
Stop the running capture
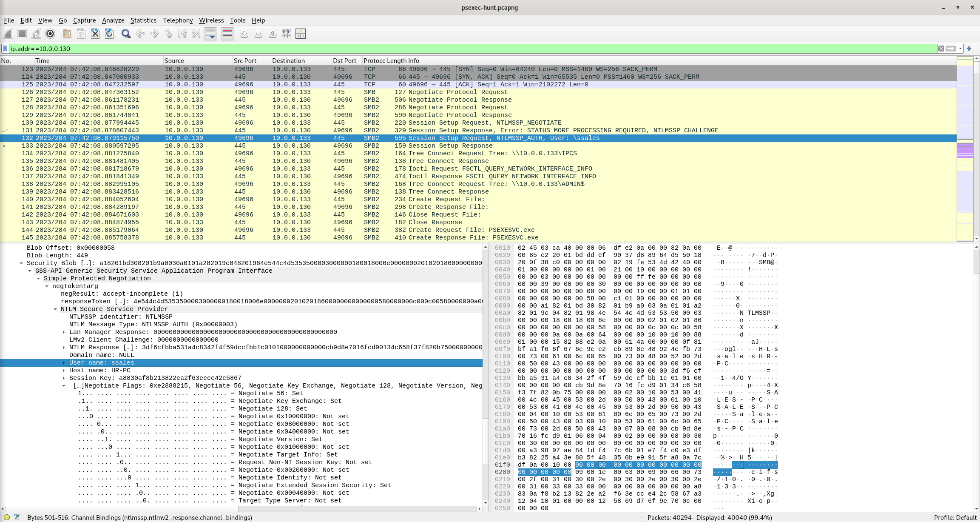(22, 34)
